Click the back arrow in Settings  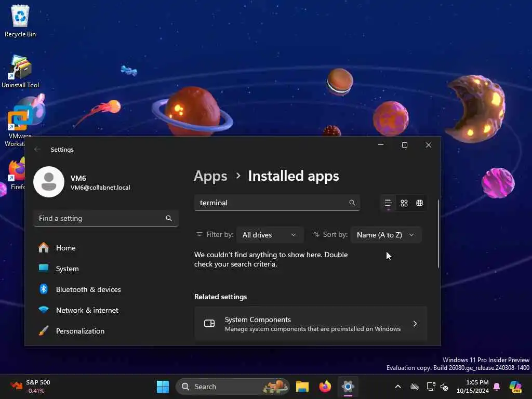[37, 149]
